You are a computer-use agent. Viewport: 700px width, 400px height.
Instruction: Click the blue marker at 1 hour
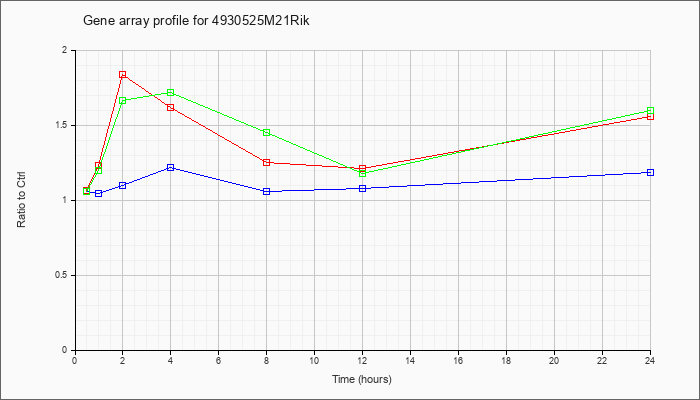pyautogui.click(x=99, y=193)
